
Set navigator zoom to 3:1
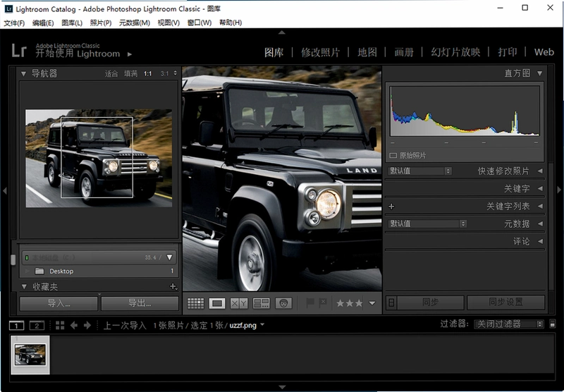[164, 74]
